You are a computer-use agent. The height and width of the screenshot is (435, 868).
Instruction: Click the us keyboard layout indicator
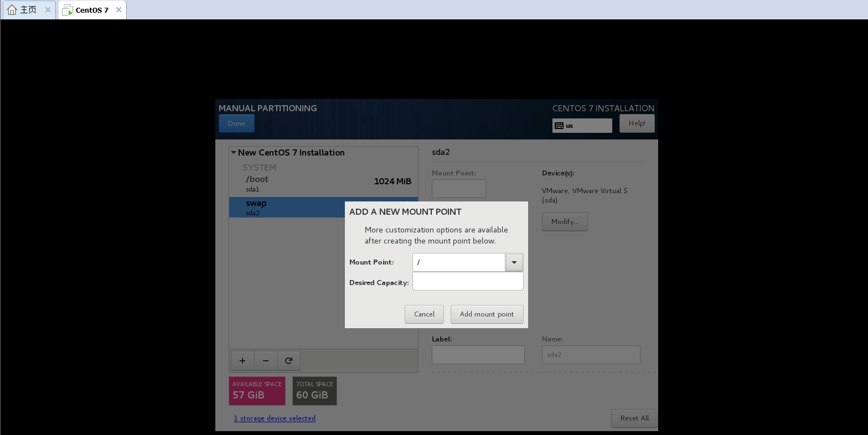pyautogui.click(x=582, y=126)
